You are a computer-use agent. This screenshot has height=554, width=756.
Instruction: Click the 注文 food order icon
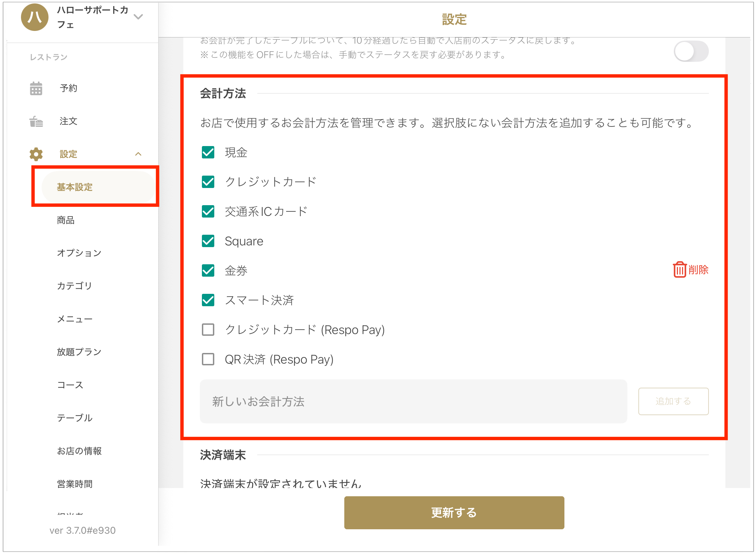[x=36, y=121]
